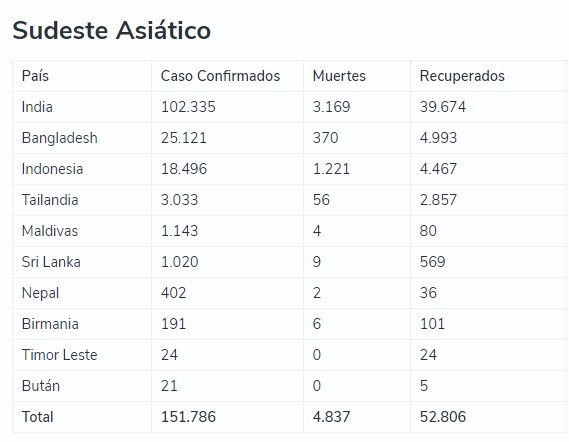Click Nepal confirmed cases value 402
Screen dimensions: 569x442
173,293
